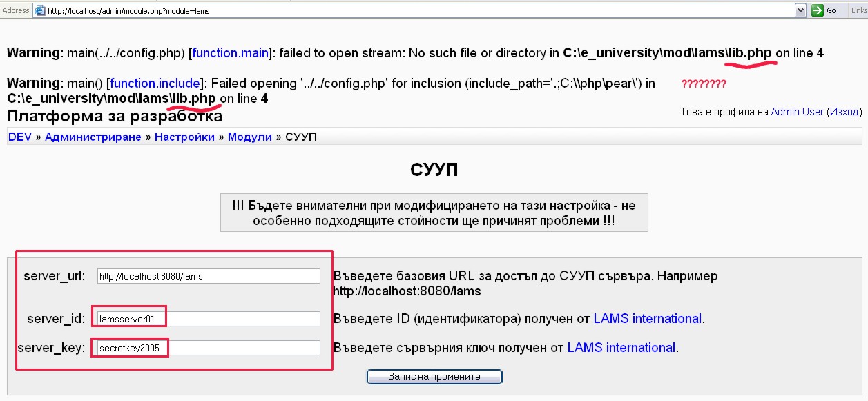Click into the server_id input field
Screen dimensions: 868x401
pos(209,319)
